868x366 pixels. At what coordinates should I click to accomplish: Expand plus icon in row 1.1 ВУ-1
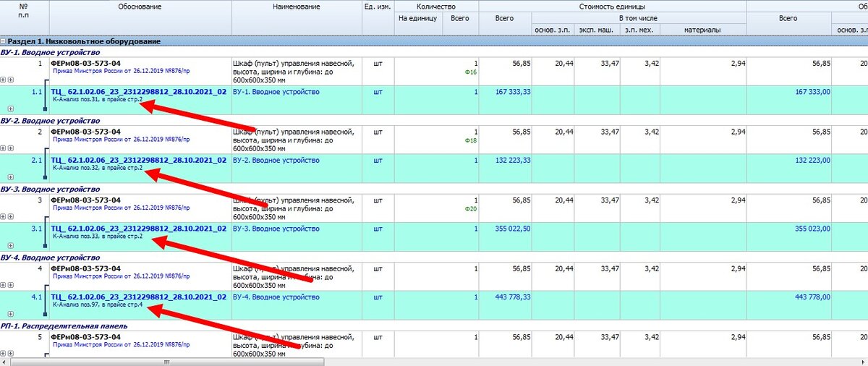pos(10,108)
